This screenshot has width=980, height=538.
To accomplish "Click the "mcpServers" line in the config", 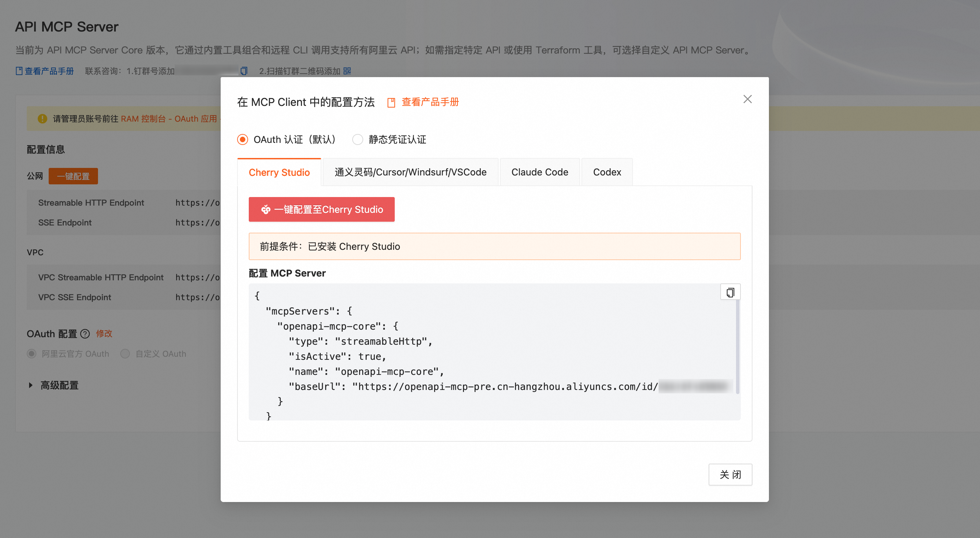I will tap(309, 311).
